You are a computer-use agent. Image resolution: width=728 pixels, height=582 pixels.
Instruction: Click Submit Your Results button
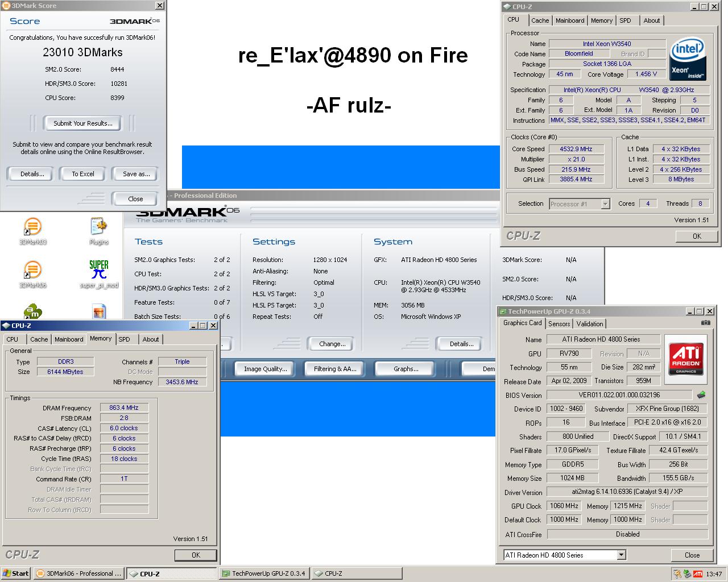tap(83, 123)
